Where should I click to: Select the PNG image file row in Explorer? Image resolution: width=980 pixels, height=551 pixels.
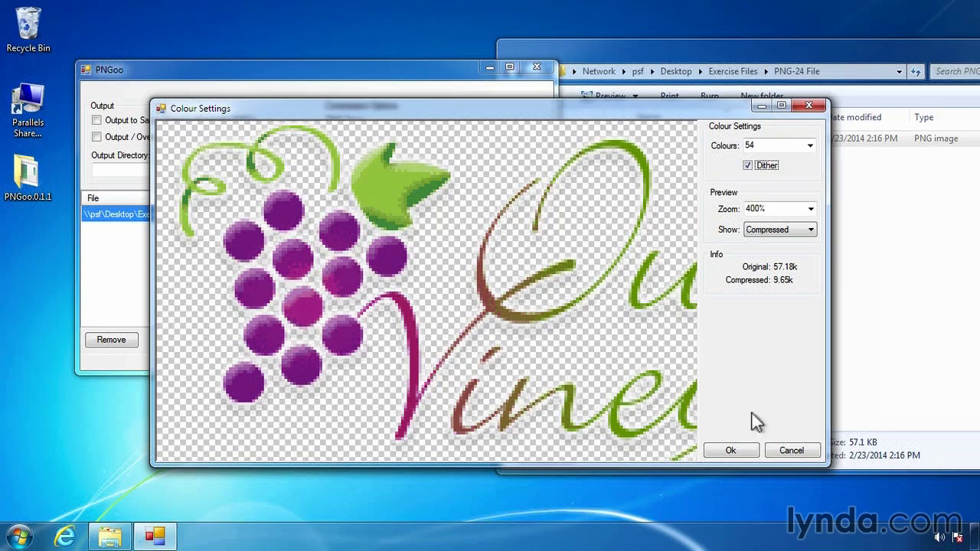[905, 139]
